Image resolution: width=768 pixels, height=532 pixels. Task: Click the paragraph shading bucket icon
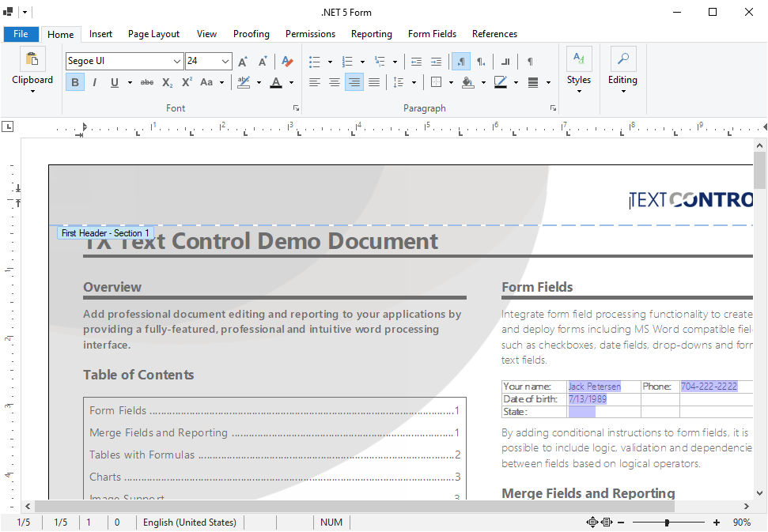click(x=467, y=82)
